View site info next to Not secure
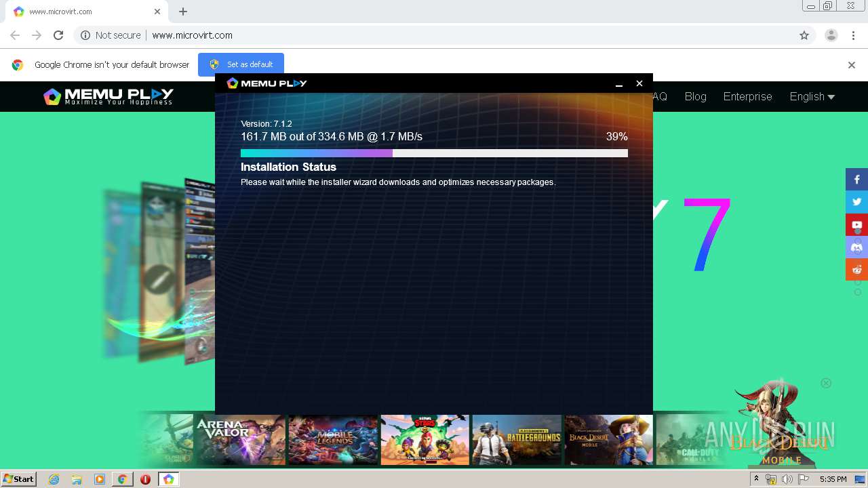The width and height of the screenshot is (868, 488). click(x=85, y=35)
